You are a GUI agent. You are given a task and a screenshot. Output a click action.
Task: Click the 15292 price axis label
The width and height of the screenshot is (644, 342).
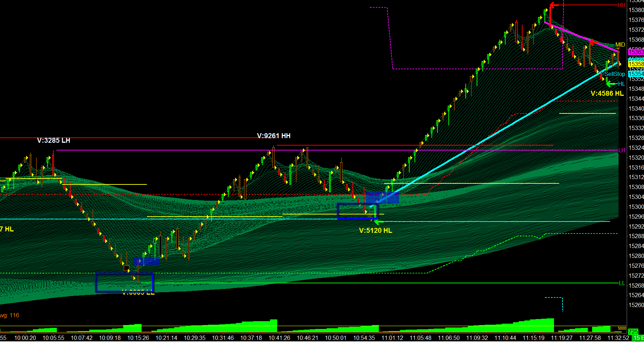[636, 226]
